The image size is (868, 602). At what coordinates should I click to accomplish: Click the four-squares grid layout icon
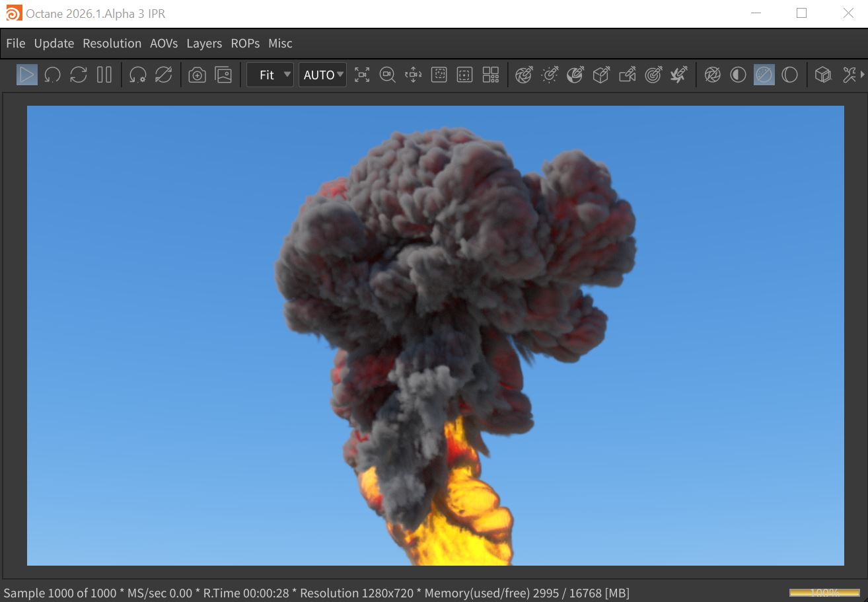click(x=491, y=75)
